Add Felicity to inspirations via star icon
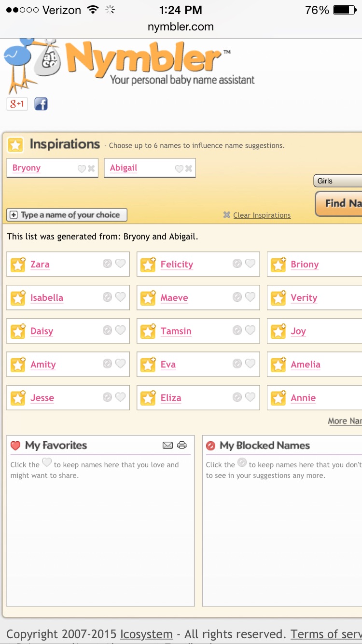This screenshot has height=644, width=362. tap(148, 265)
